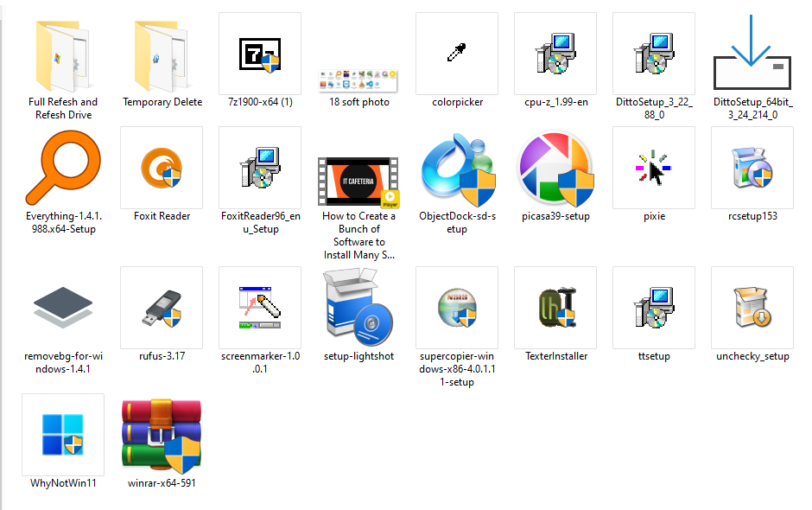Click the "18 soft photo" file name label
The image size is (812, 510).
click(x=358, y=102)
